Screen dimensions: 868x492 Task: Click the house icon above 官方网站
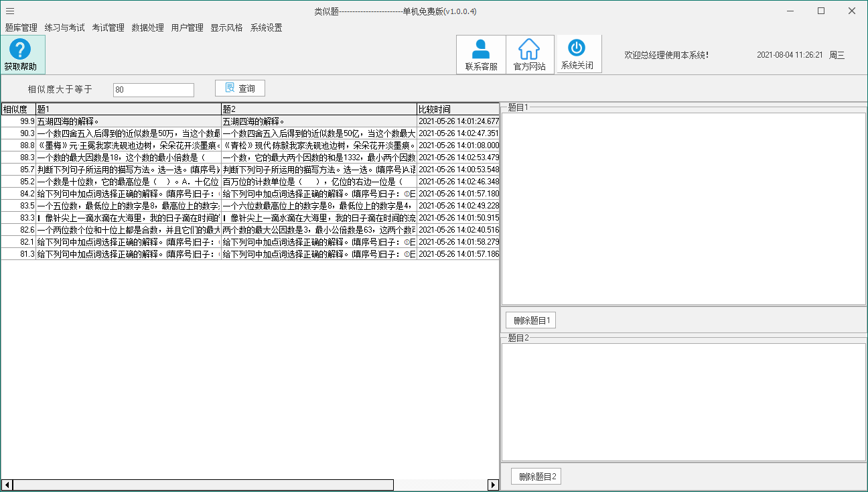(x=530, y=47)
